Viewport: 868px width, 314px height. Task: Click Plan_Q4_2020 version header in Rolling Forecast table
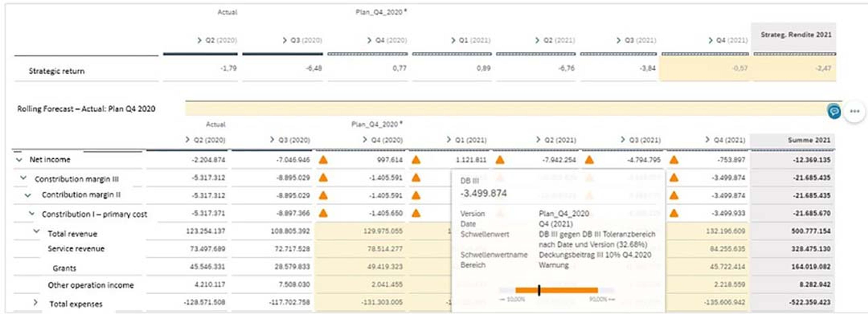(377, 124)
